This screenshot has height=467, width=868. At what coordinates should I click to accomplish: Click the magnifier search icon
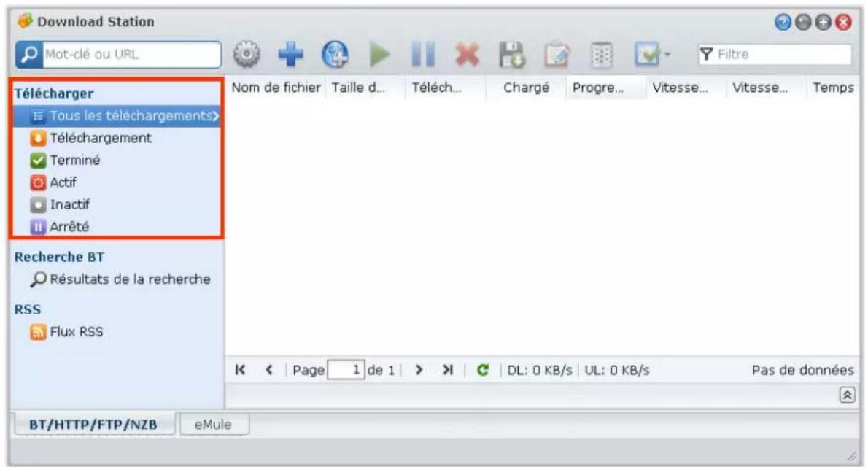[28, 54]
